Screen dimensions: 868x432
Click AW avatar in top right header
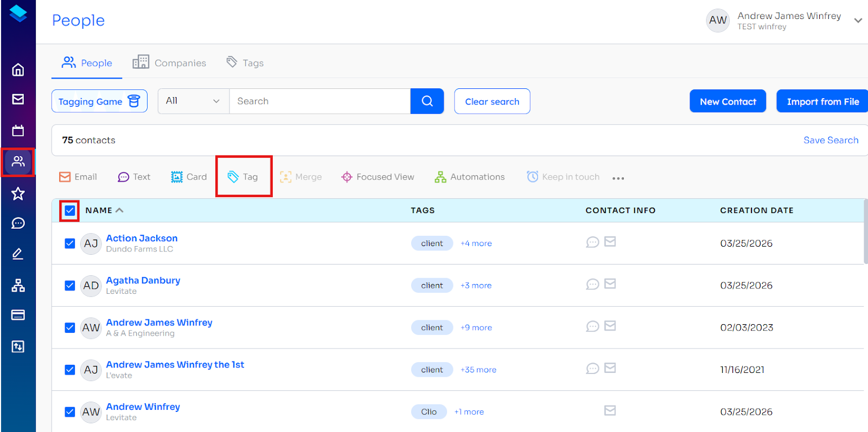pos(718,21)
